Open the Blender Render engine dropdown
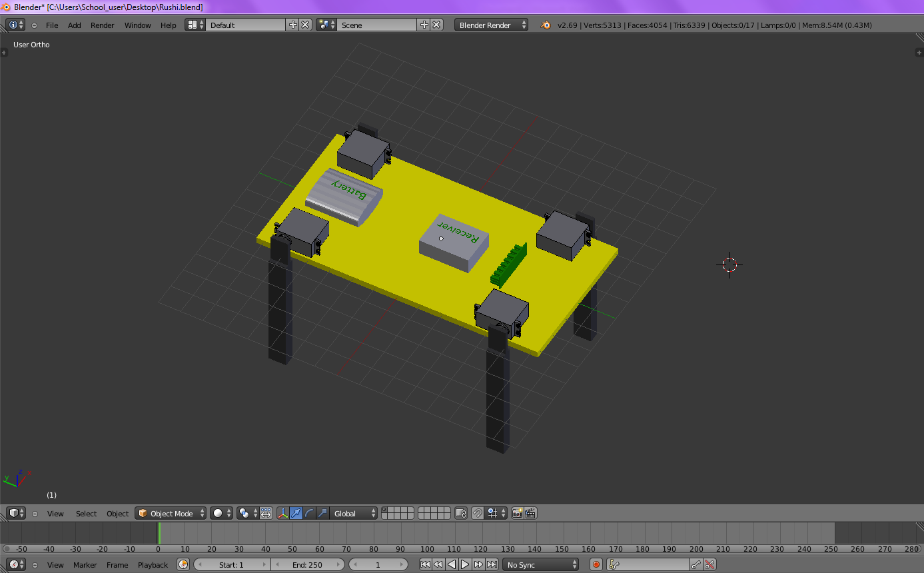This screenshot has width=924, height=573. pyautogui.click(x=492, y=25)
